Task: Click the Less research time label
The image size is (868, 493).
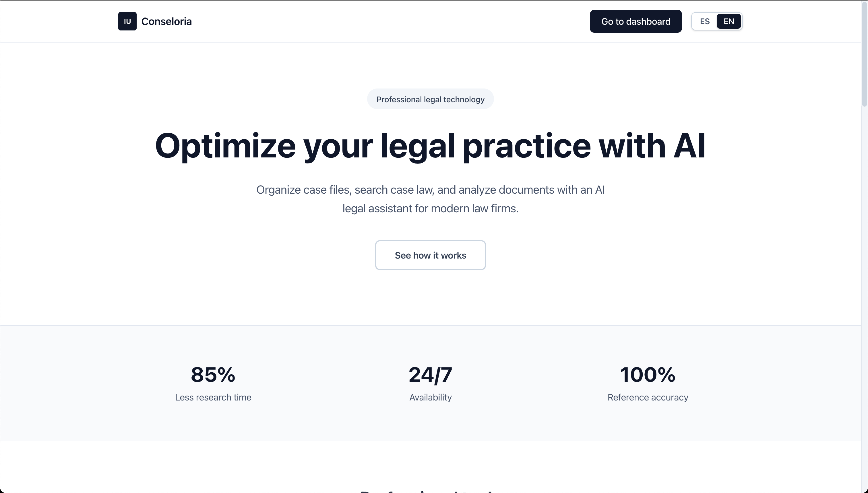Action: click(213, 397)
